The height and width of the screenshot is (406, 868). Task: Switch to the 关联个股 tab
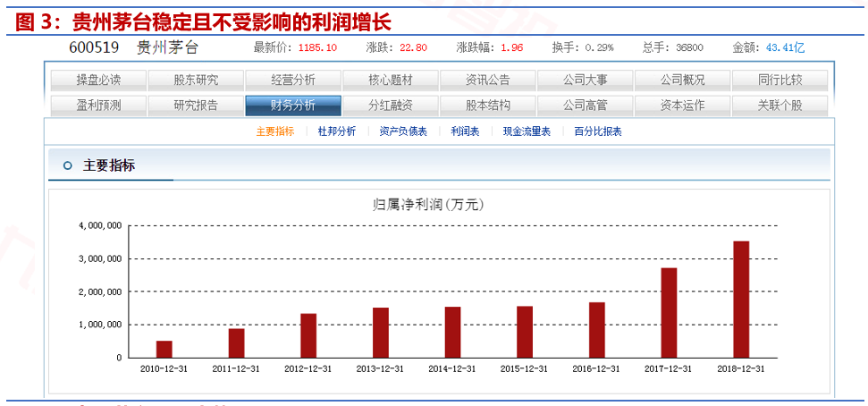(x=780, y=106)
